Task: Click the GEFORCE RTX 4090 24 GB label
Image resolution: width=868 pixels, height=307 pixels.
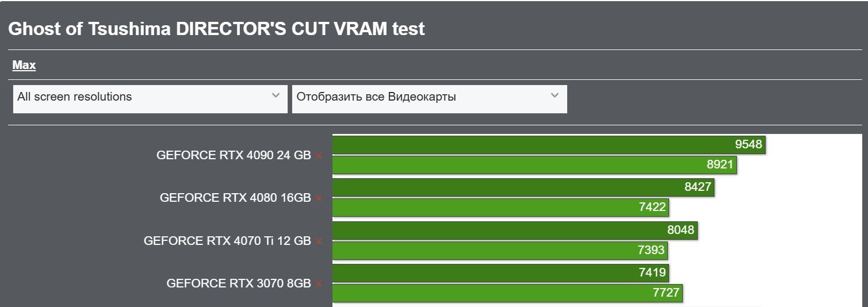Action: 234,155
